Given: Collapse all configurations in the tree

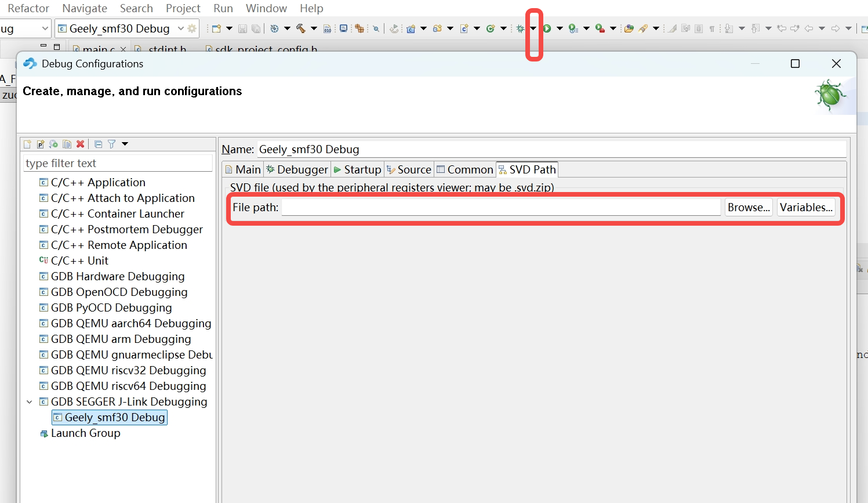Looking at the screenshot, I should [98, 144].
